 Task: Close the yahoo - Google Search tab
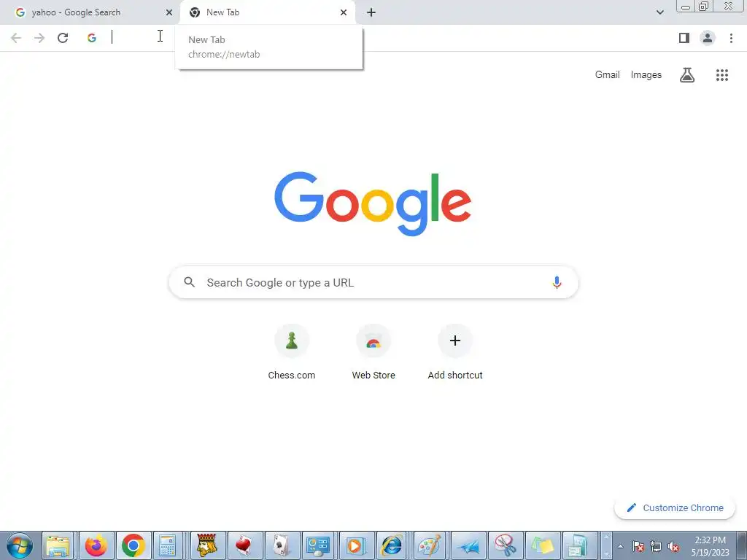point(169,12)
